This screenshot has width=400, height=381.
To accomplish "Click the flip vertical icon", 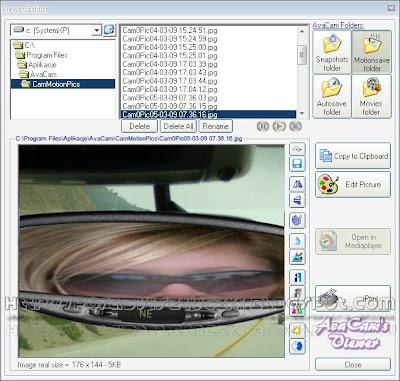I will (x=297, y=200).
